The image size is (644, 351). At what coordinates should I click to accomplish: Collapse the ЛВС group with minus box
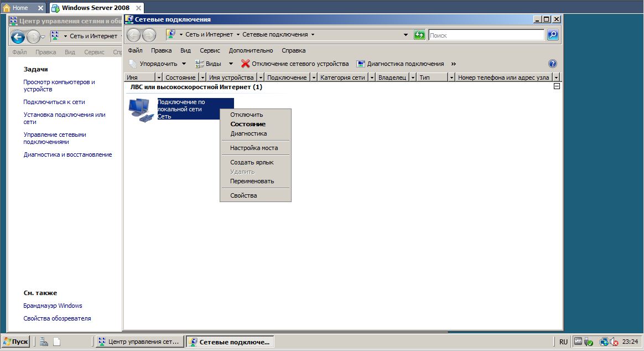coord(557,86)
